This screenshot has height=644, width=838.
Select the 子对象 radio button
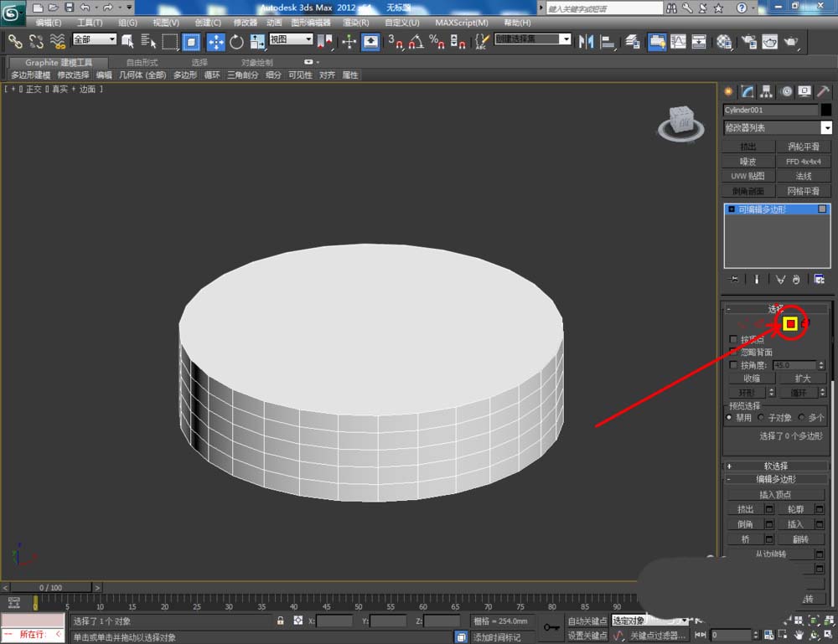pyautogui.click(x=762, y=417)
